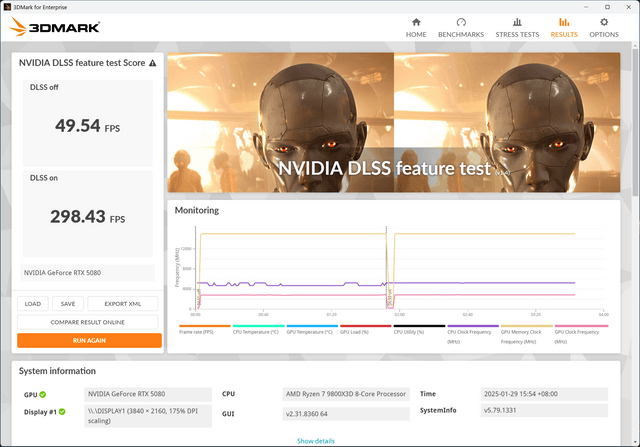Click the LOAD button
This screenshot has width=640, height=447.
coord(33,304)
